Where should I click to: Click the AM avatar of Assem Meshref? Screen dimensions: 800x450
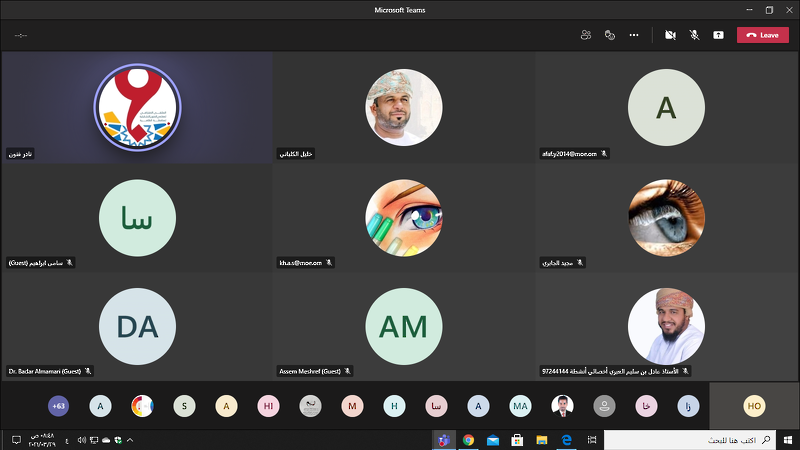[403, 326]
